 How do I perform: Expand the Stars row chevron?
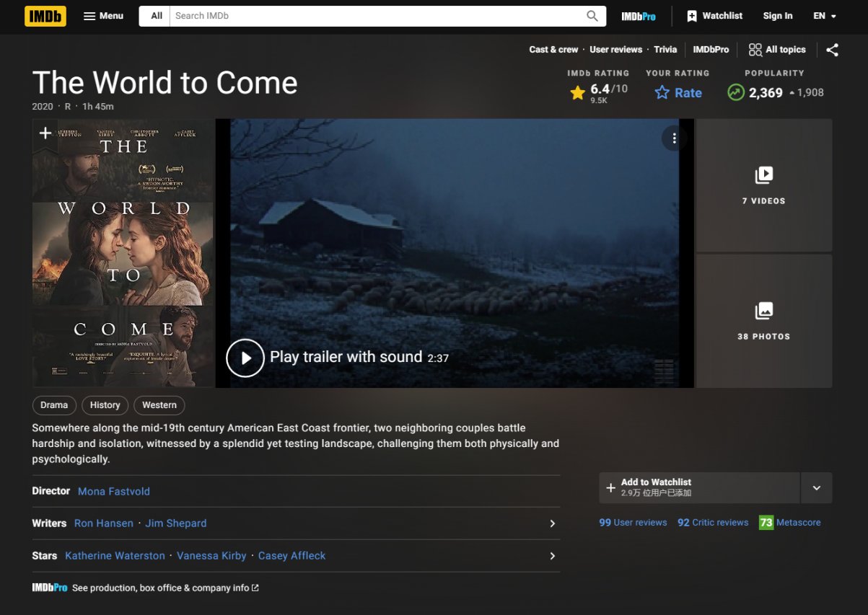pos(553,556)
